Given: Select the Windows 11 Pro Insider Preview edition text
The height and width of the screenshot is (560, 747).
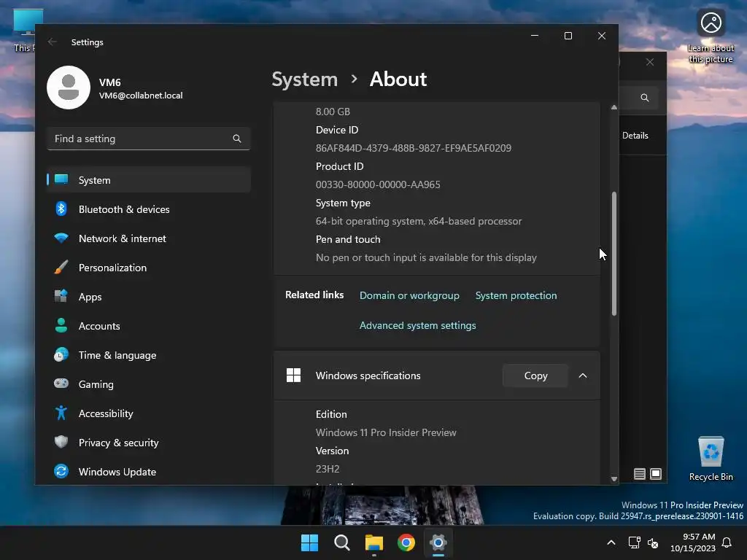Looking at the screenshot, I should click(x=386, y=432).
